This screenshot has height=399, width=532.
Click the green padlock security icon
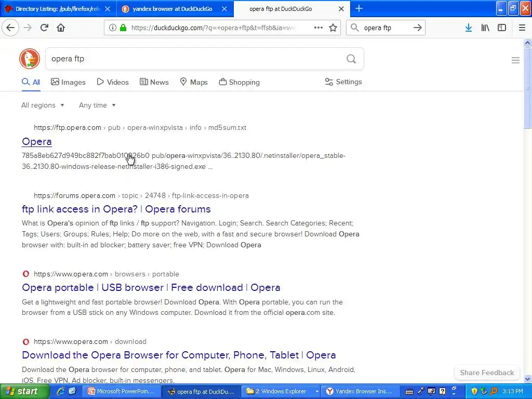[123, 28]
